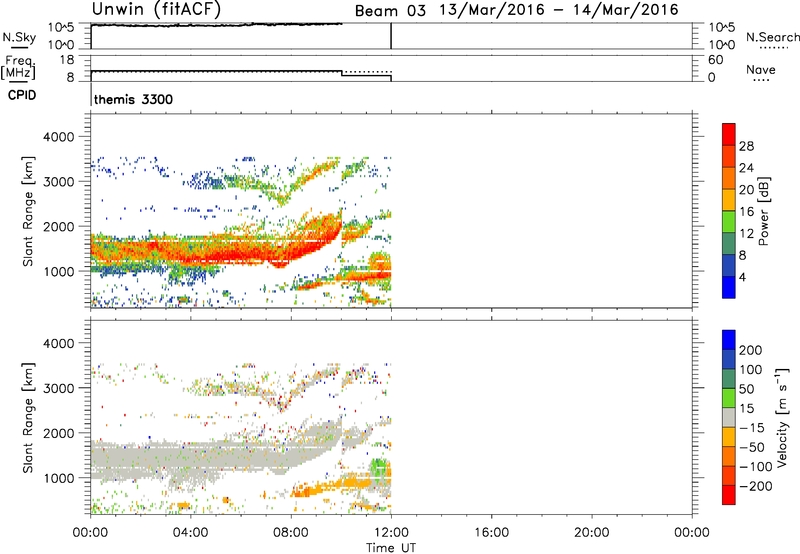Click the frequency step-down near 10:00
The width and height of the screenshot is (800, 554).
pyautogui.click(x=341, y=73)
